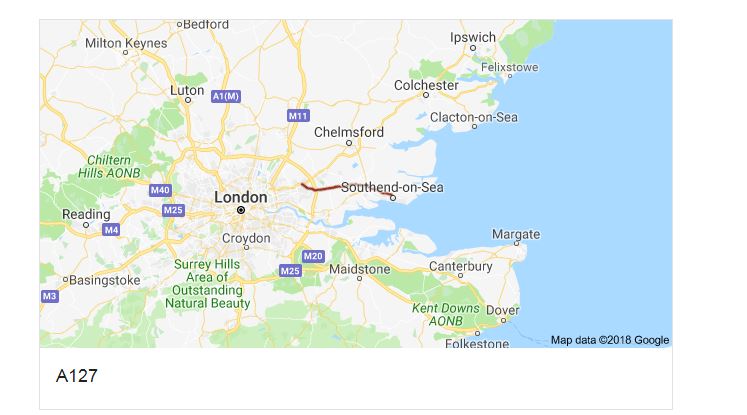The width and height of the screenshot is (747, 415).
Task: Click the M3 road shield
Action: (x=50, y=296)
